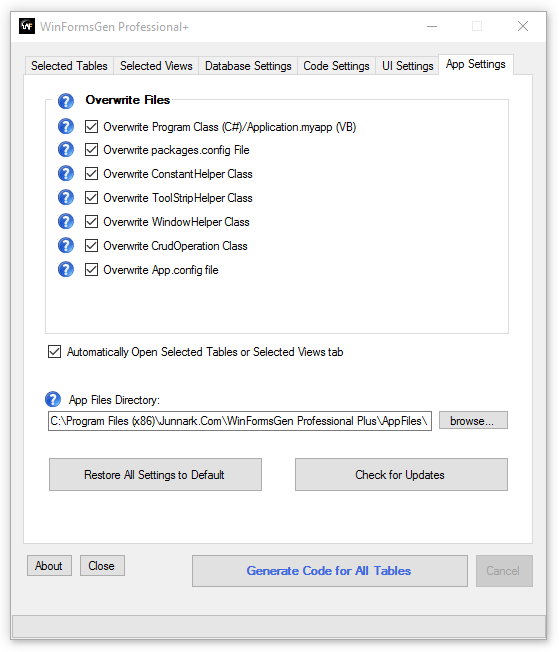Toggle Overwrite ConstantHelper Class checkbox

pyautogui.click(x=92, y=173)
